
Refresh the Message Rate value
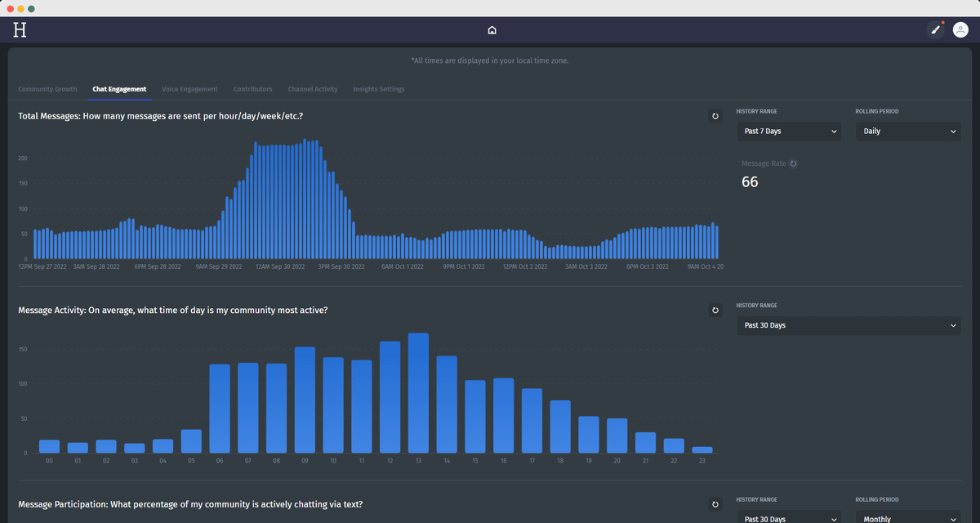click(793, 163)
